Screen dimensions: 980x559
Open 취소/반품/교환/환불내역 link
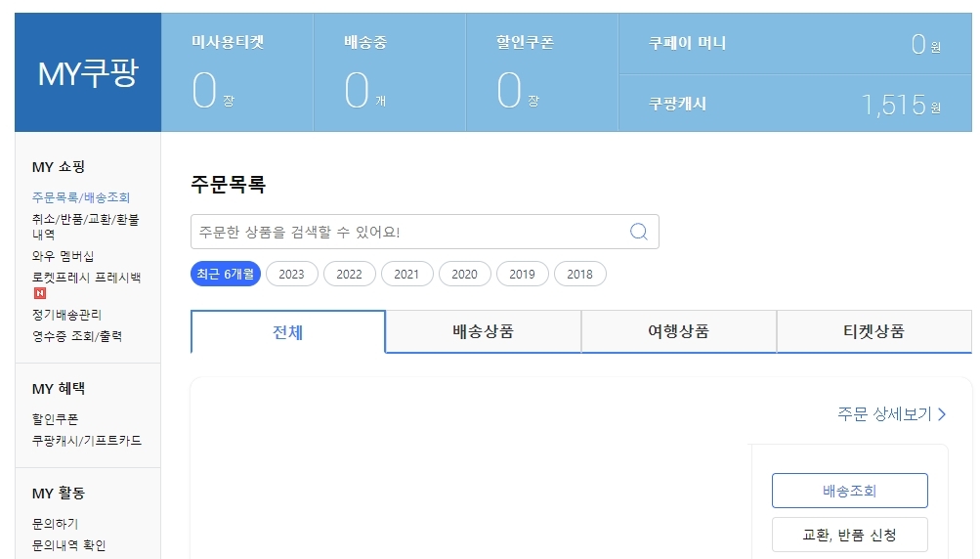pos(86,227)
